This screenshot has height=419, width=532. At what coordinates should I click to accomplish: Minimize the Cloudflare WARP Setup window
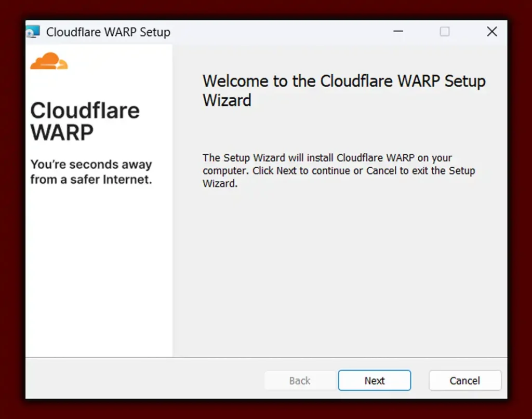[x=398, y=32]
